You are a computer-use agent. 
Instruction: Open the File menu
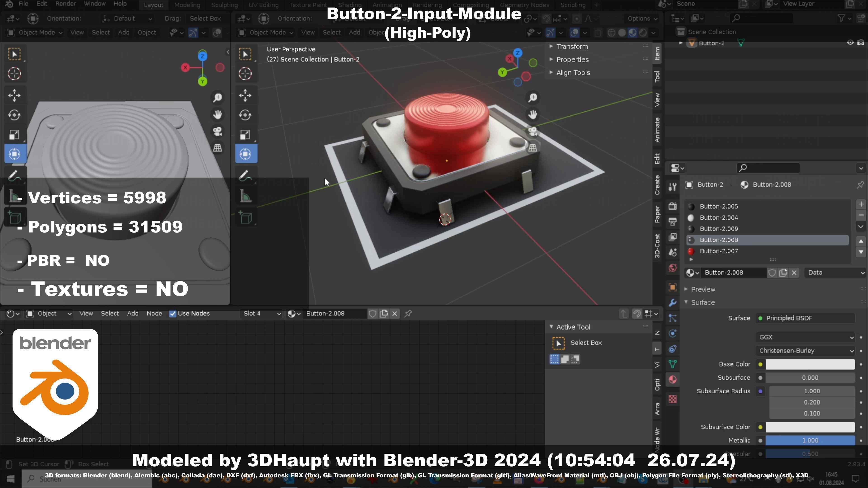tap(23, 4)
